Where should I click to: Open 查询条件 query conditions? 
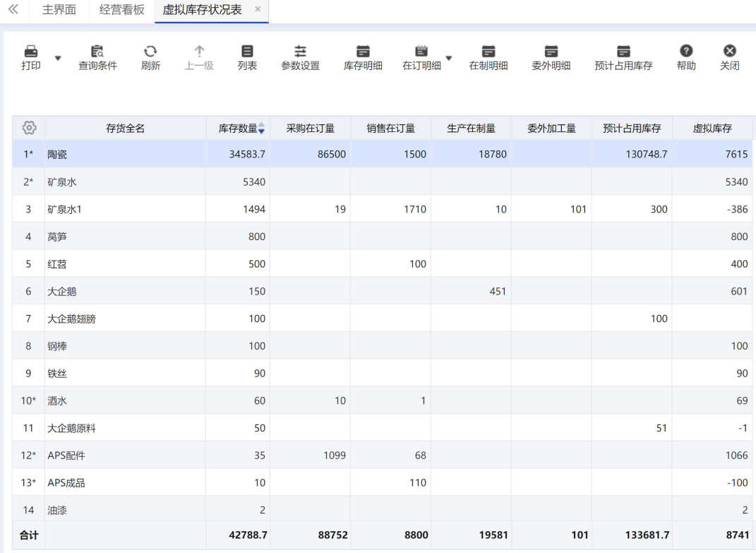[x=97, y=58]
